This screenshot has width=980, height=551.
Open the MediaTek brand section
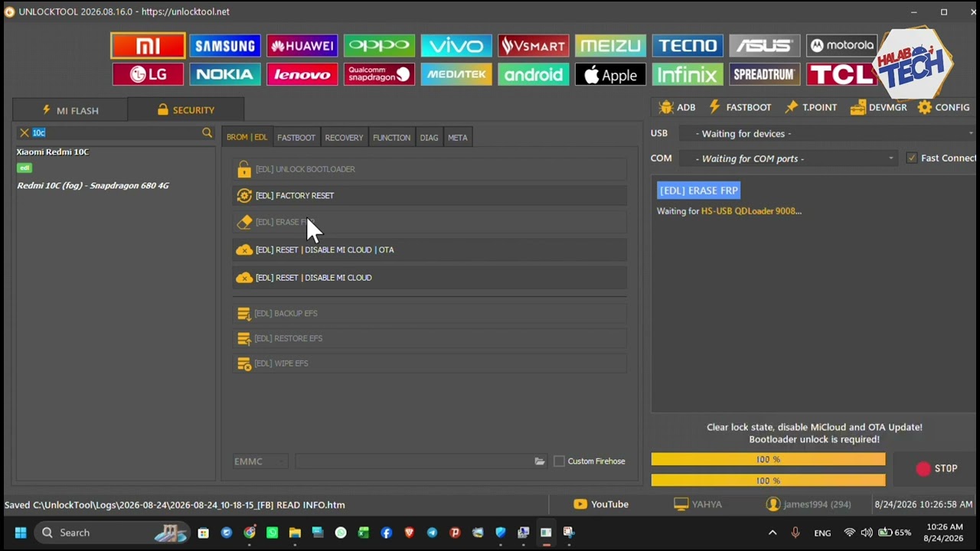point(456,74)
